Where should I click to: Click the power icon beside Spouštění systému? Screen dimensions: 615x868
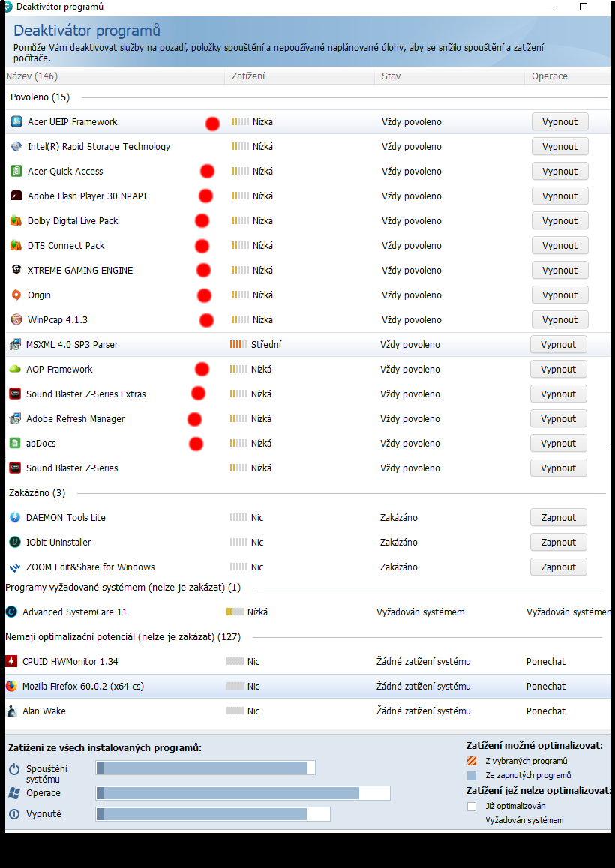coord(14,769)
